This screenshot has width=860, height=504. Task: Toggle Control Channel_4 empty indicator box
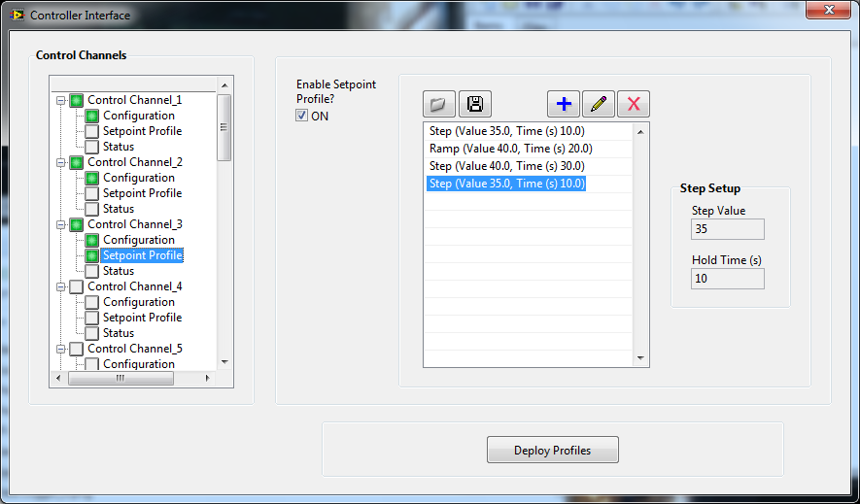pos(76,286)
